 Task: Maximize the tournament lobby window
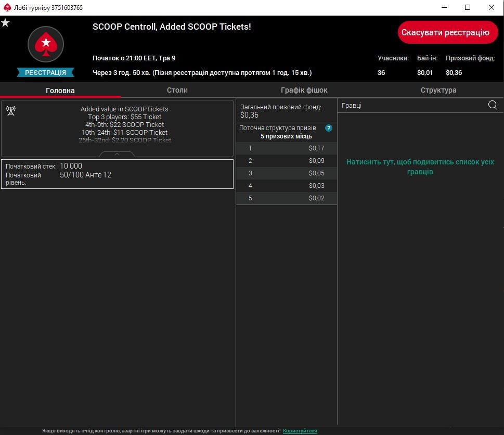tap(468, 7)
